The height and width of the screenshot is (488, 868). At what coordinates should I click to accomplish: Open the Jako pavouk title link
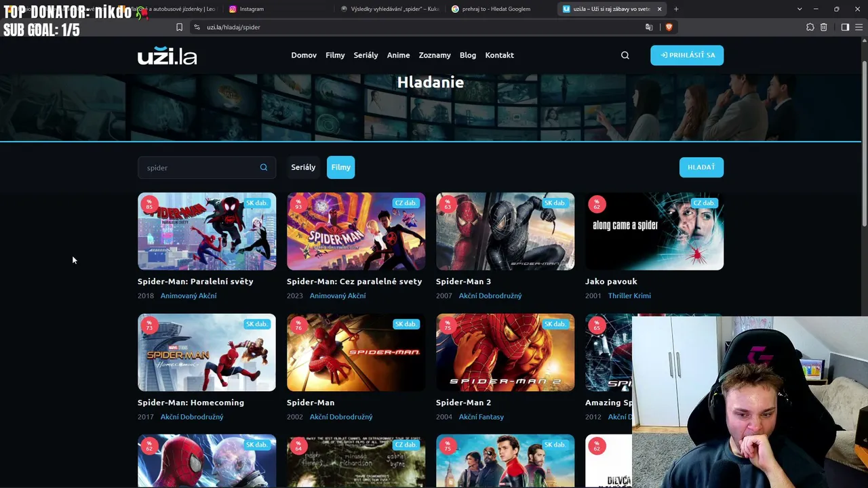[x=611, y=281]
